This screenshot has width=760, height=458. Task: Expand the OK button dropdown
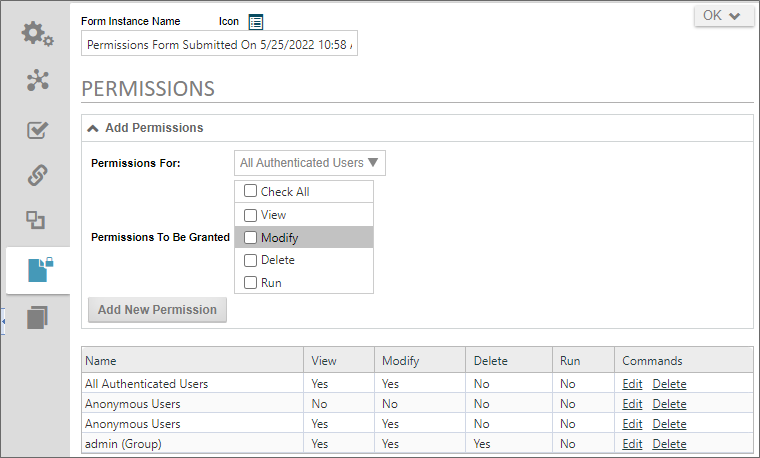[723, 16]
